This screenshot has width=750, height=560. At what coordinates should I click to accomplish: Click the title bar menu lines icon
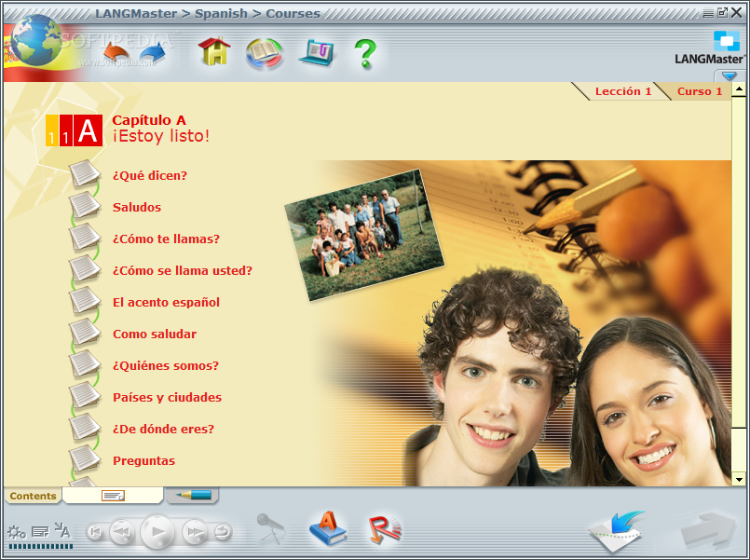click(x=708, y=13)
